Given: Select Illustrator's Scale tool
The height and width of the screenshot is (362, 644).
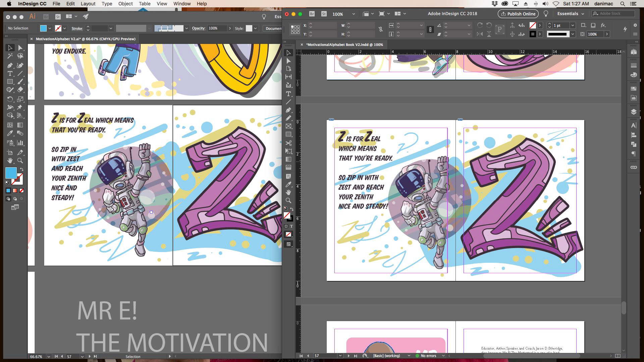Looking at the screenshot, I should point(20,99).
